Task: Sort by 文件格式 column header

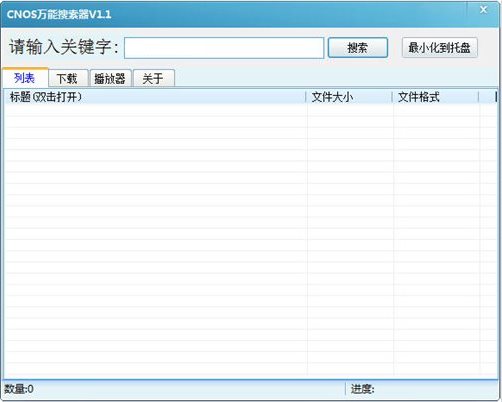Action: (435, 97)
